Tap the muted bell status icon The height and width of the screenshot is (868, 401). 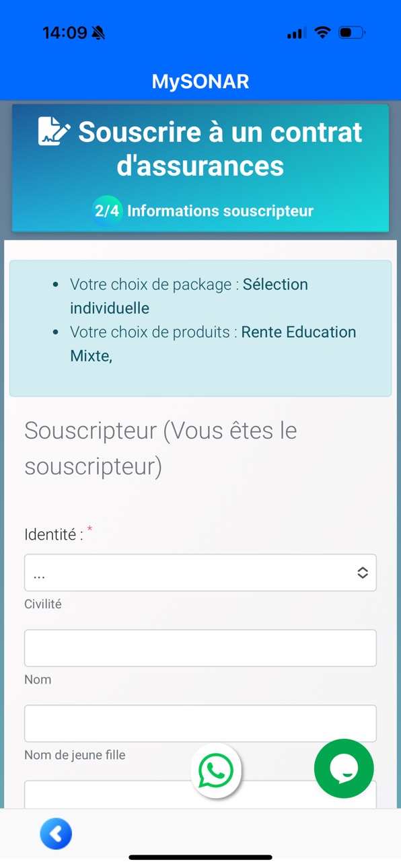tap(99, 32)
